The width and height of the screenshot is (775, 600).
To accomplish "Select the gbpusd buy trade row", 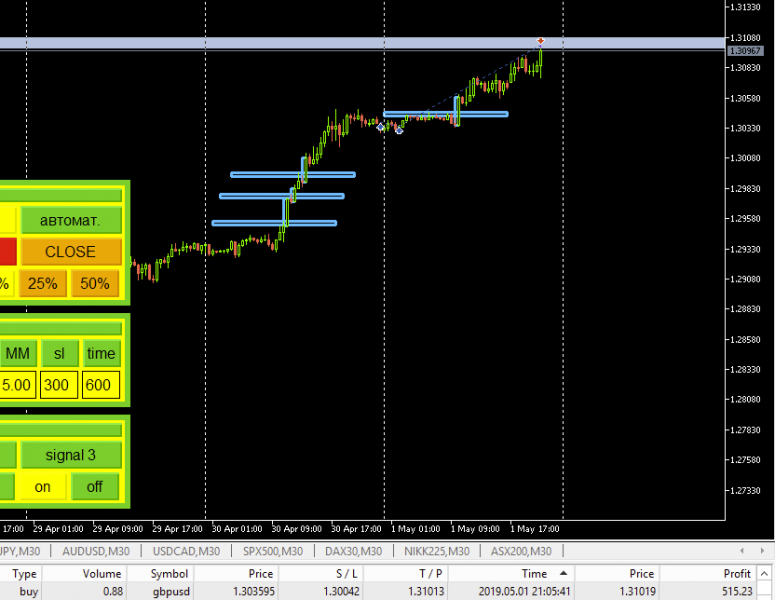I will pyautogui.click(x=378, y=591).
